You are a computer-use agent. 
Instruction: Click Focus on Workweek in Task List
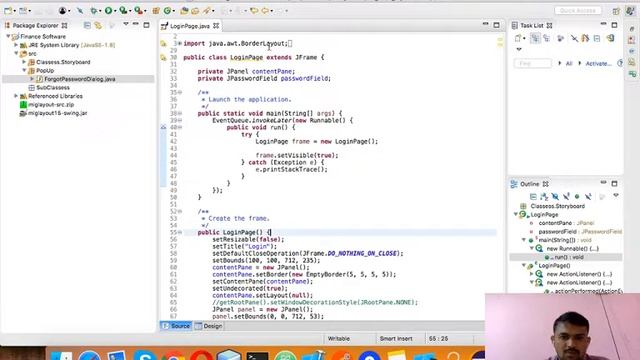(x=561, y=38)
